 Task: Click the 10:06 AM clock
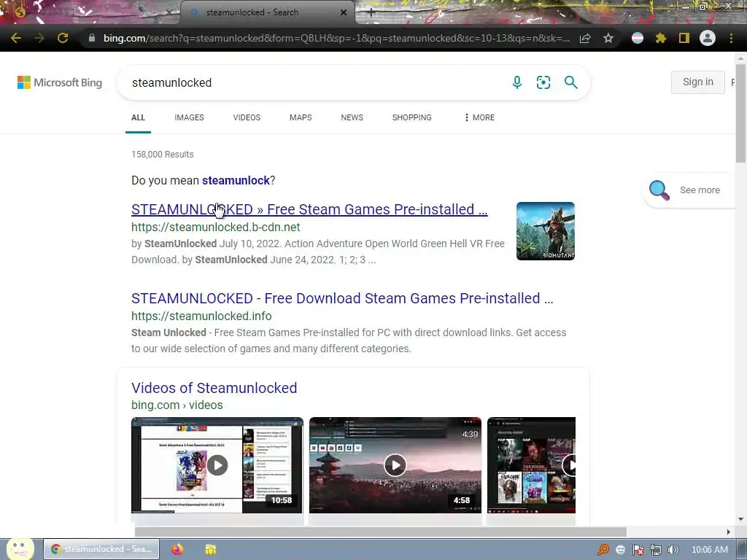pos(710,550)
